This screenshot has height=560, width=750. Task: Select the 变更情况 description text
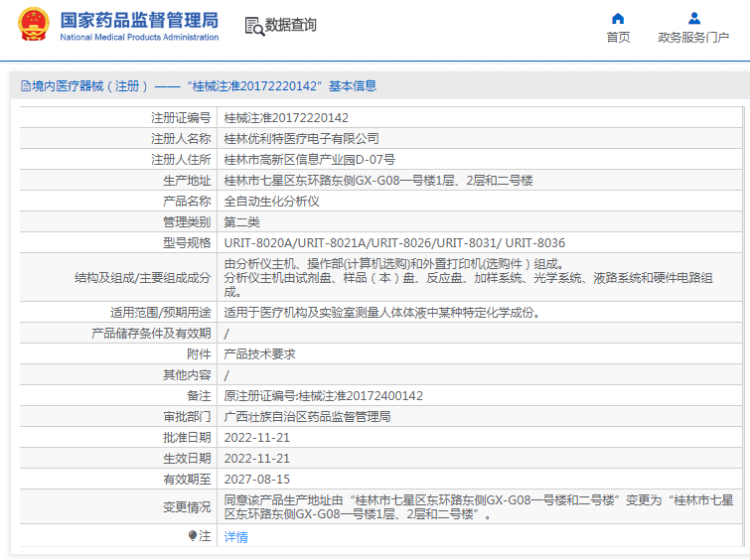pyautogui.click(x=479, y=507)
